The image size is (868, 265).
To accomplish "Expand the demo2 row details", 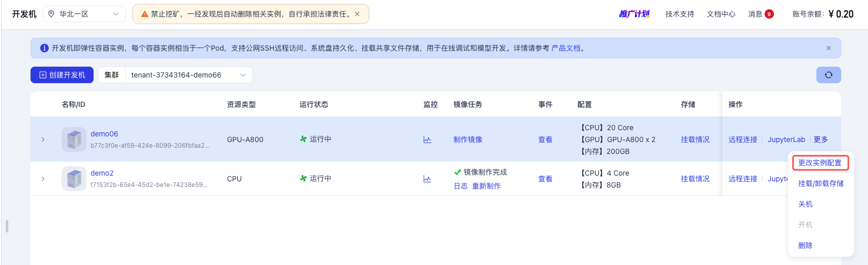I will (x=43, y=179).
